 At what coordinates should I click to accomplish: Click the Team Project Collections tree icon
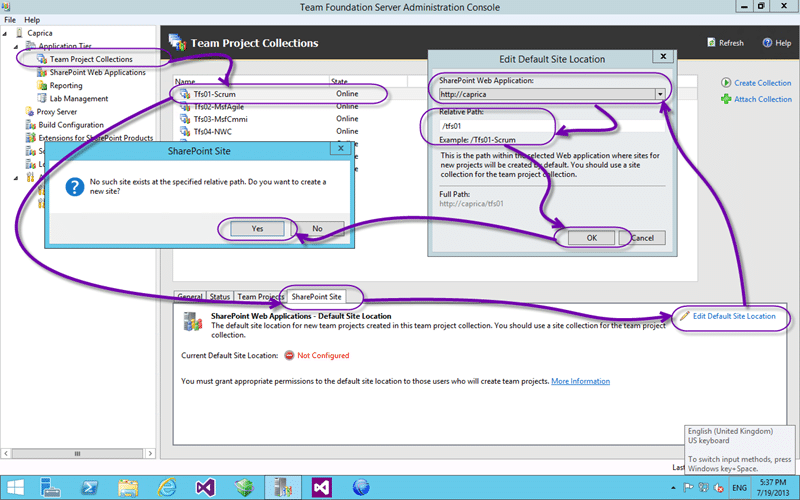click(x=42, y=59)
